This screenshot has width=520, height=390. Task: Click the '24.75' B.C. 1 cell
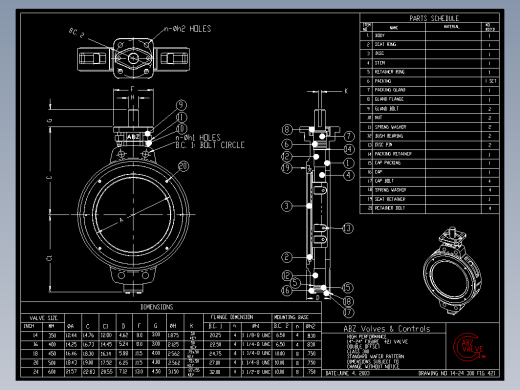click(215, 354)
